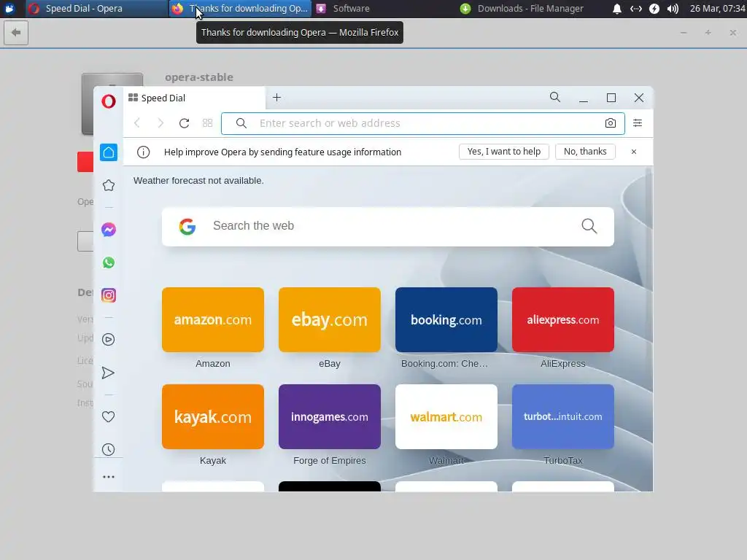
Task: Click the search magnifier in Google box
Action: click(589, 226)
